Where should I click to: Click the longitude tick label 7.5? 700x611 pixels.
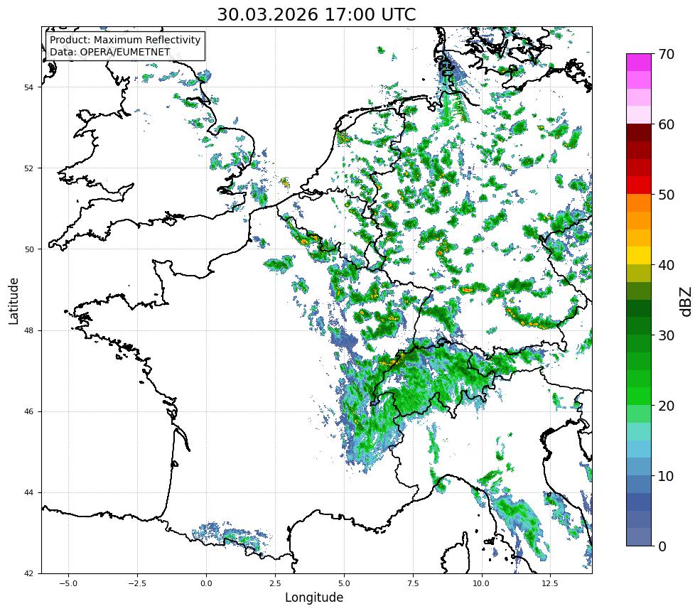tap(413, 583)
